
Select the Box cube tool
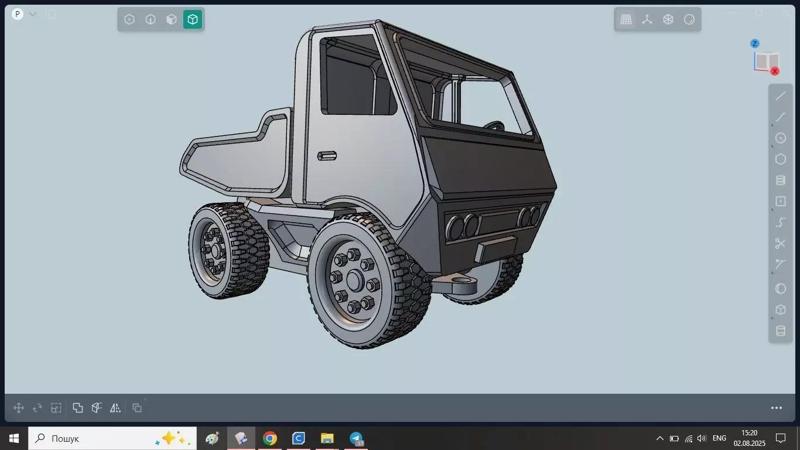[781, 310]
